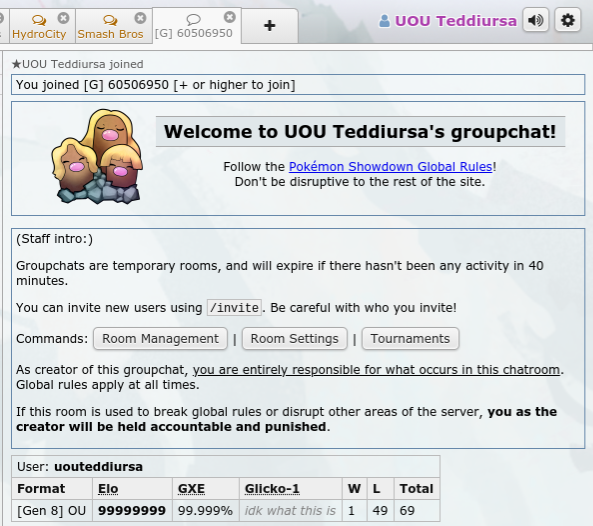This screenshot has height=526, width=593.
Task: Close the HydroCity tab
Action: click(x=64, y=18)
